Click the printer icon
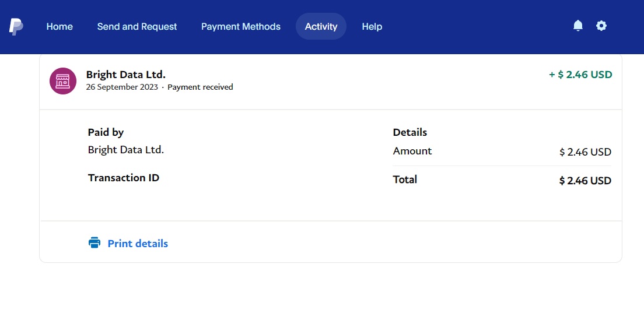644x313 pixels. click(x=94, y=243)
